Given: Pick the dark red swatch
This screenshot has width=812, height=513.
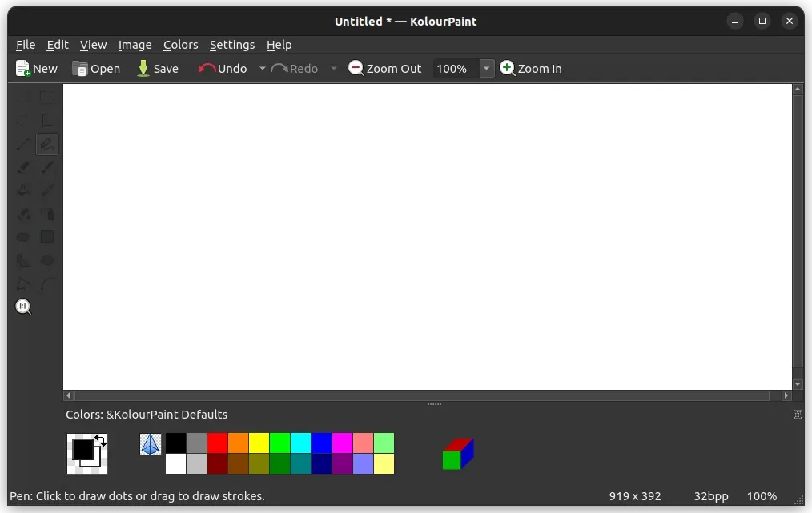Looking at the screenshot, I should click(218, 464).
